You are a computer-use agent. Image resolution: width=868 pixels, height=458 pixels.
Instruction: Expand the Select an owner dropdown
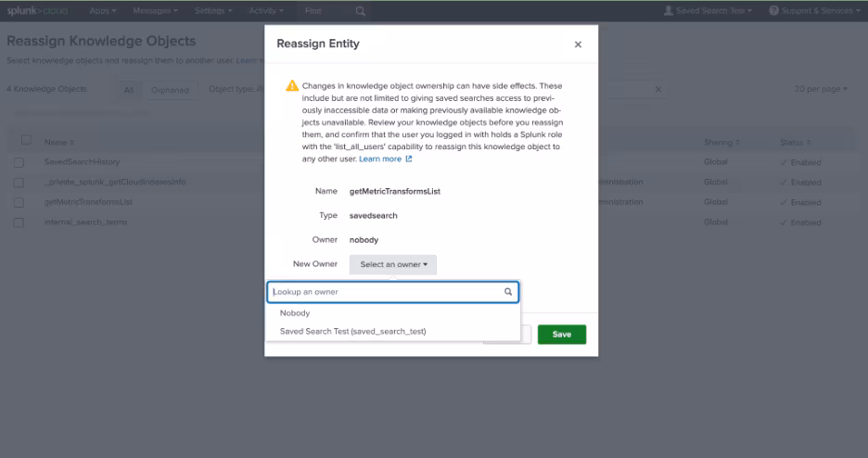pos(393,264)
